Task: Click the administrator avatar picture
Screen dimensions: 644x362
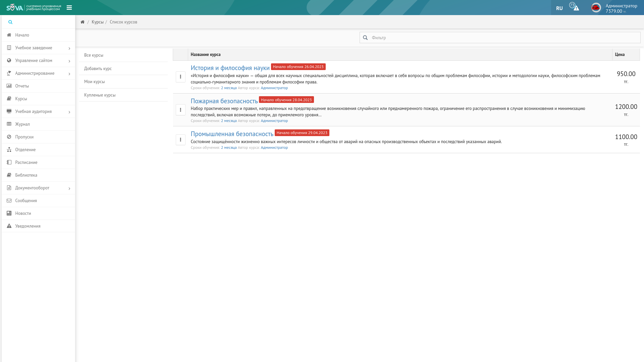Action: [596, 7]
